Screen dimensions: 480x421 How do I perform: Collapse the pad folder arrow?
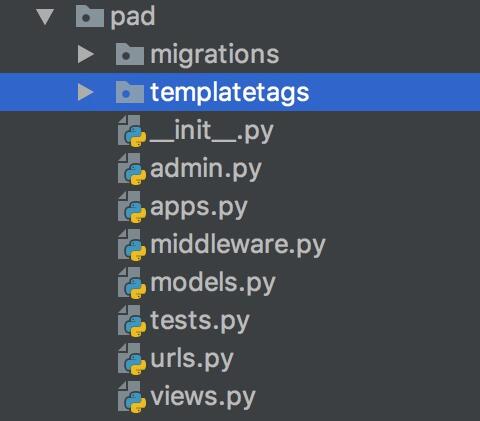coord(45,17)
